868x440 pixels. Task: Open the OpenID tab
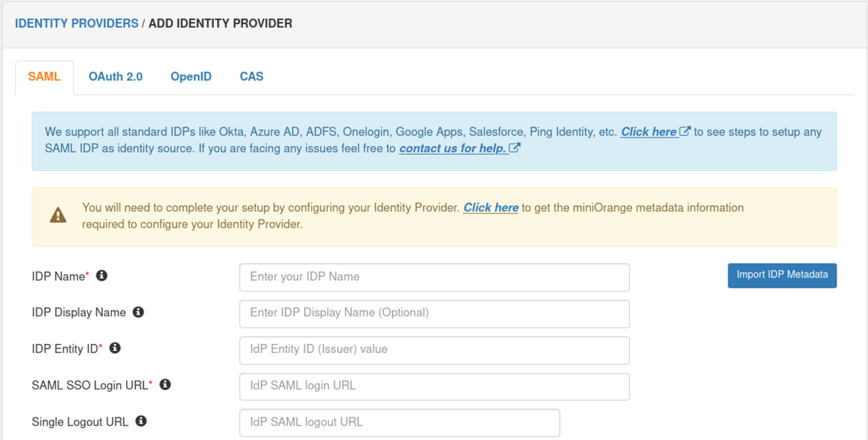(x=191, y=77)
